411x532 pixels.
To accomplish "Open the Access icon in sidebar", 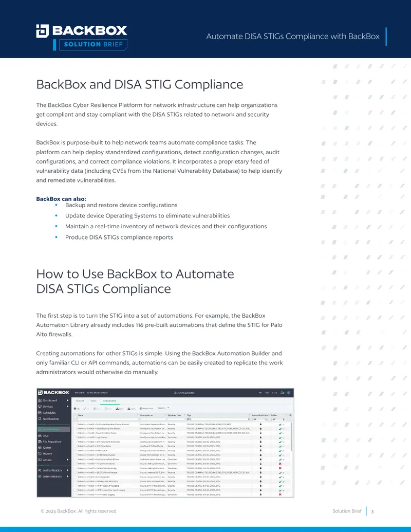I will click(x=40, y=460).
